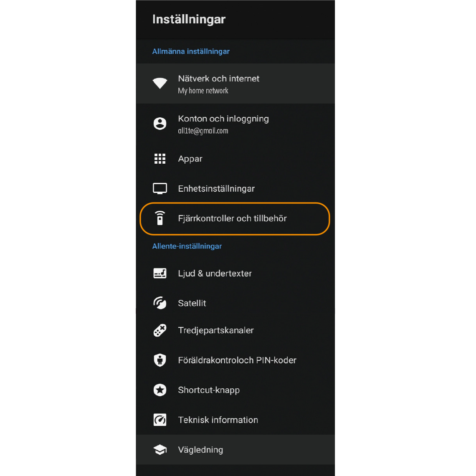Select the Shortcut-knapp option

point(209,390)
